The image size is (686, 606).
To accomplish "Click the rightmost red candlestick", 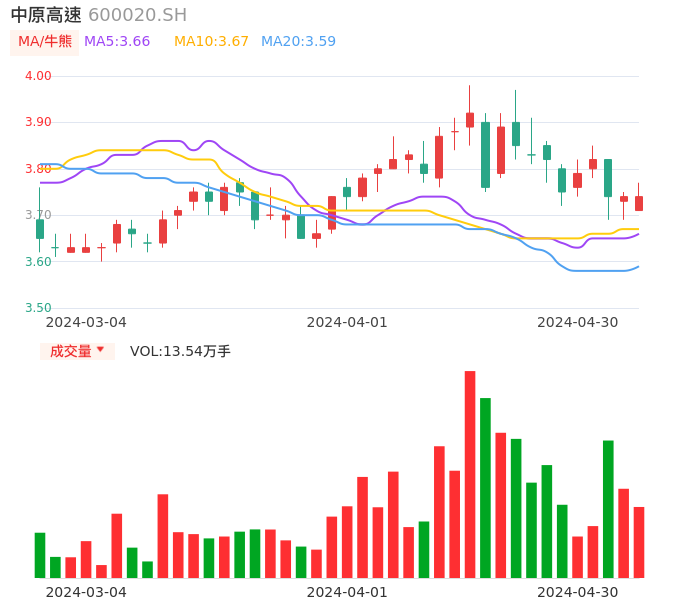I will 639,203.
